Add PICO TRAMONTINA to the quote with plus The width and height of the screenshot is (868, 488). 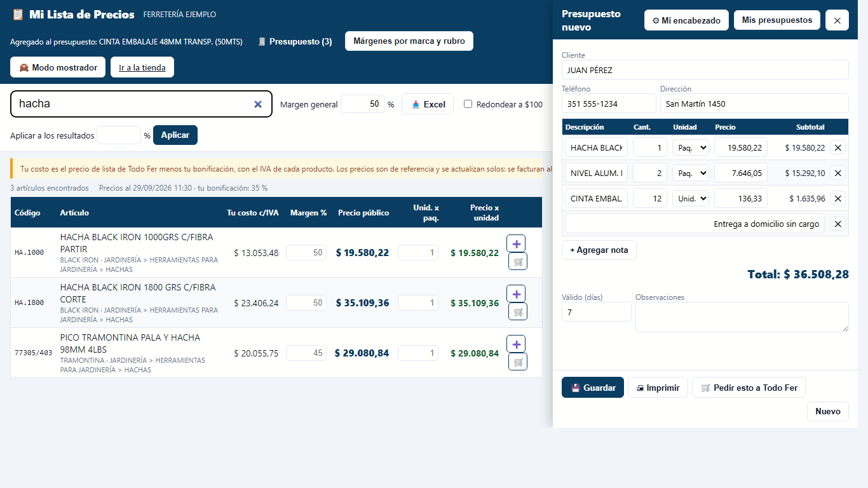coord(516,344)
